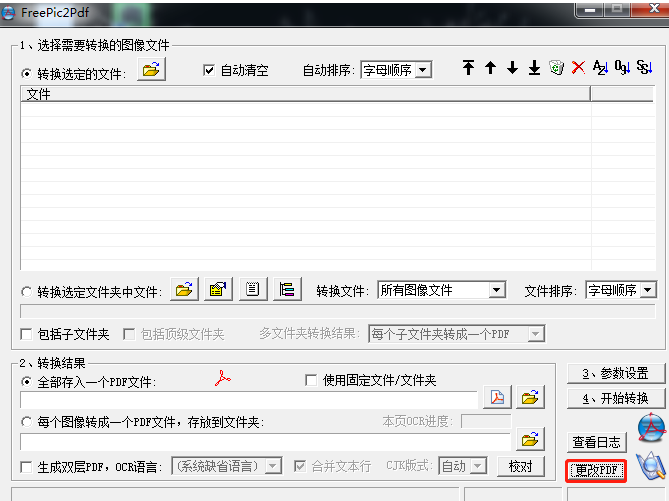
Task: Click the magnifier search icon at bottom right
Action: pyautogui.click(x=651, y=466)
